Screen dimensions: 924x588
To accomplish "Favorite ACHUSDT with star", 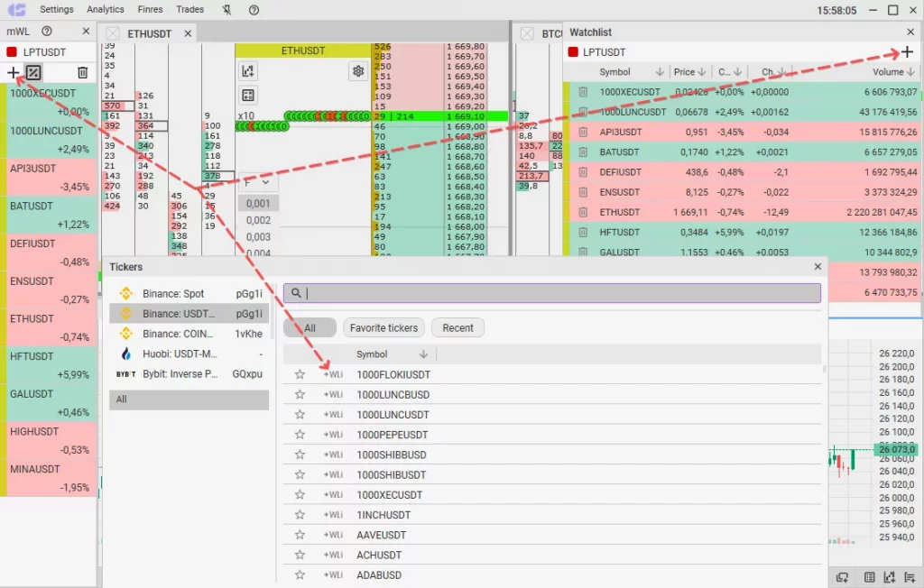I will click(300, 555).
